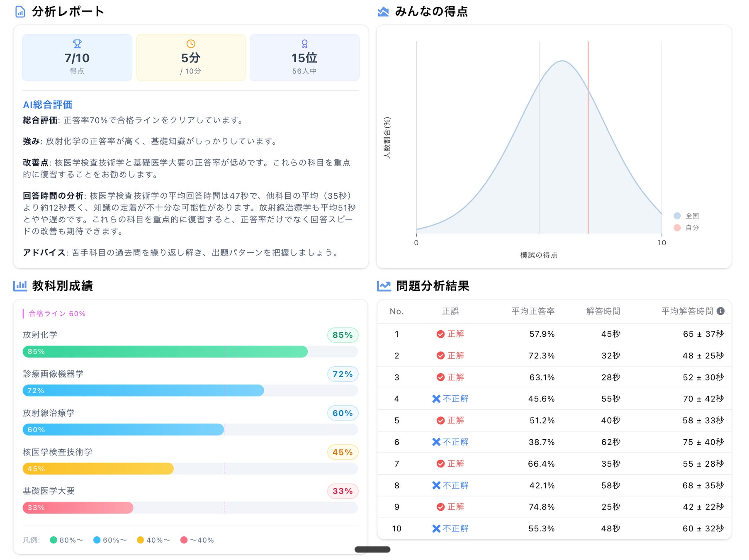Click the correct checkmark icon in row 5

pos(440,420)
